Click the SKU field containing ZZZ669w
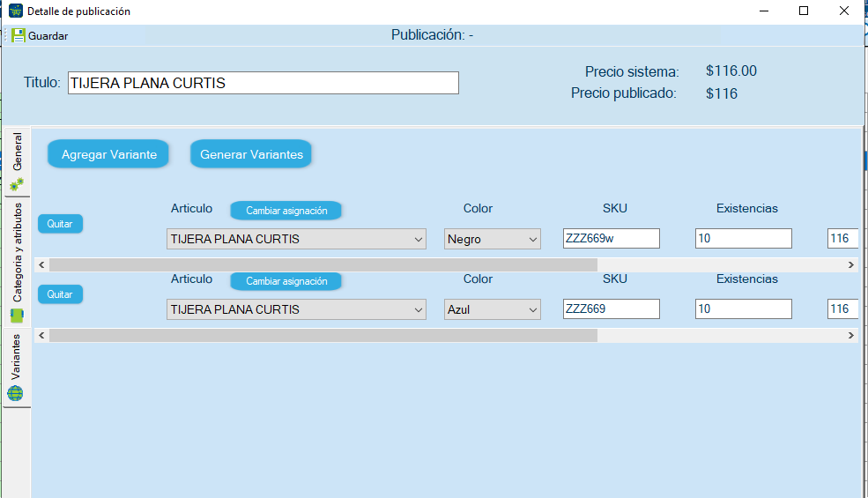868x498 pixels. pyautogui.click(x=612, y=238)
